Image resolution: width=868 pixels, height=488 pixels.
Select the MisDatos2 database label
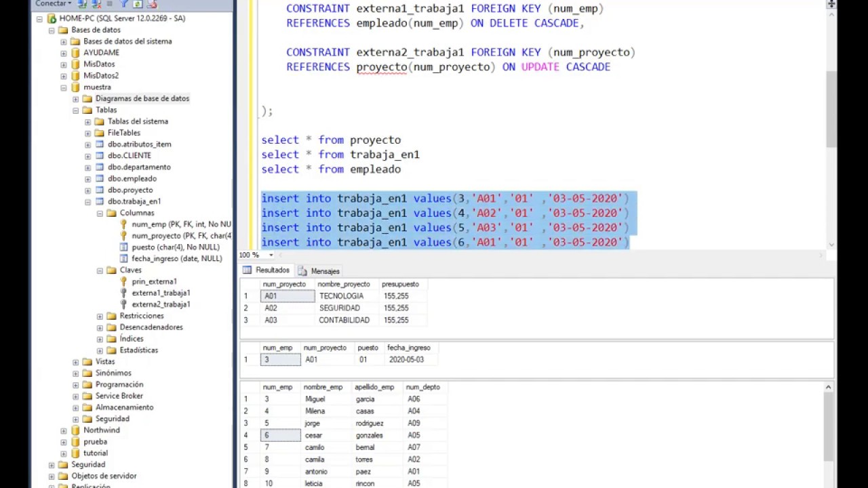coord(101,76)
